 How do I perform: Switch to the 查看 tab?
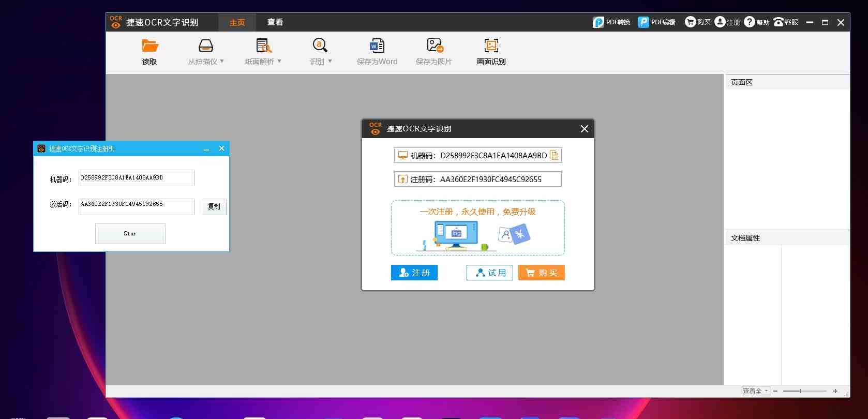275,22
